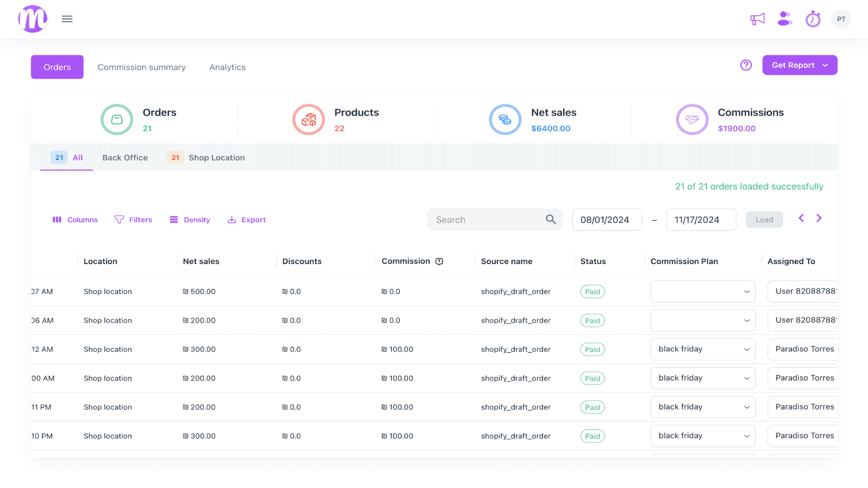Image resolution: width=868 pixels, height=488 pixels.
Task: Switch to Commission summary tab
Action: [142, 67]
